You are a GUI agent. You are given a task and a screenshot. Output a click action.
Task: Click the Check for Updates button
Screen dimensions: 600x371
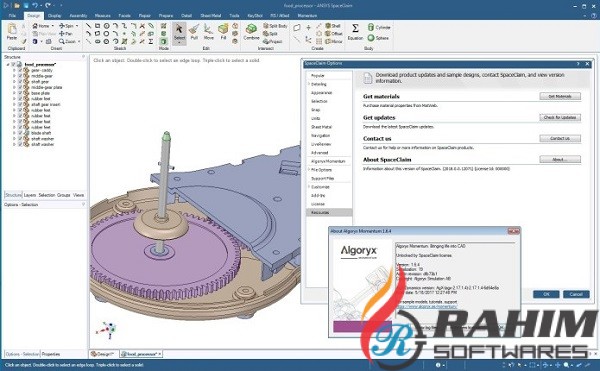[x=560, y=117]
